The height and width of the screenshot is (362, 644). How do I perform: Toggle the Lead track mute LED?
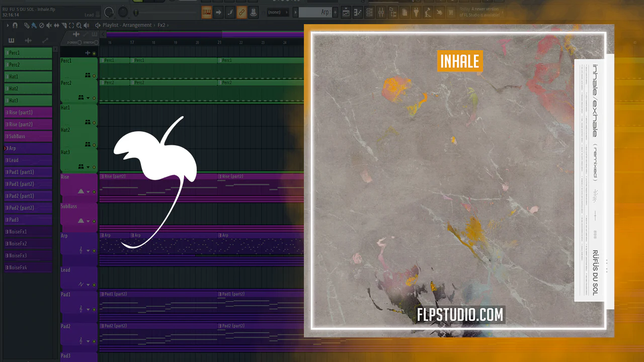(94, 285)
